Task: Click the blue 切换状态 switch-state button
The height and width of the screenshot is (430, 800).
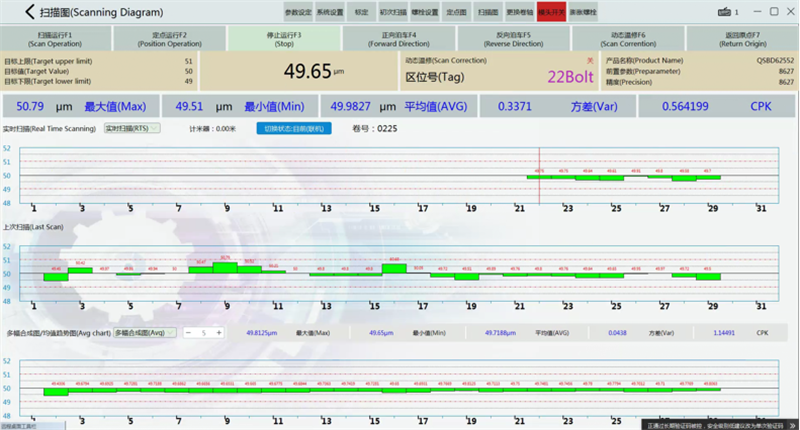Action: click(x=295, y=129)
